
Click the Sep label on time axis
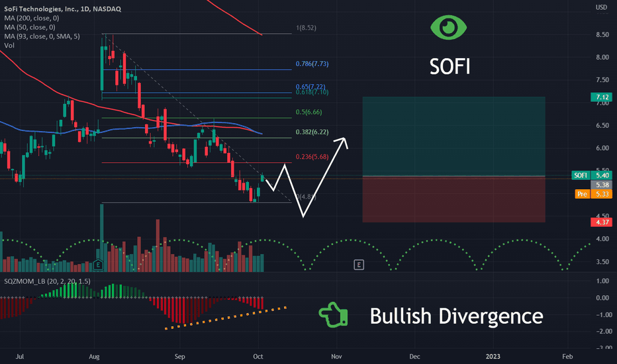[179, 357]
